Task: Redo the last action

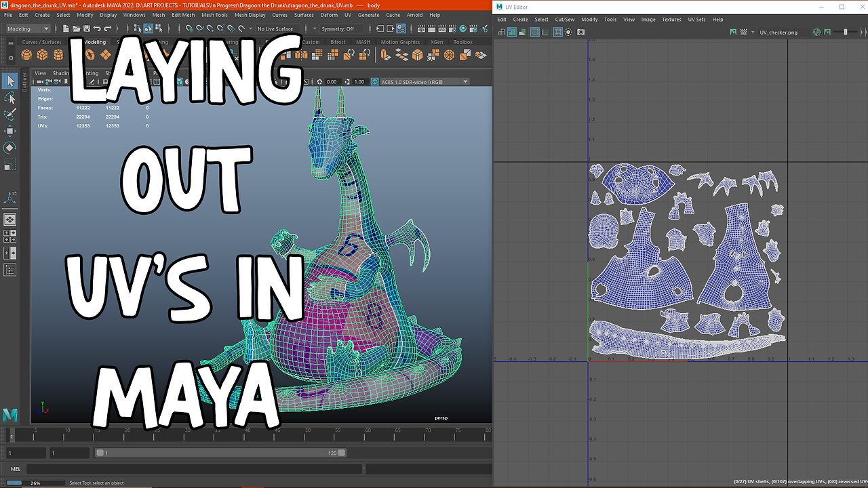Action: 108,29
